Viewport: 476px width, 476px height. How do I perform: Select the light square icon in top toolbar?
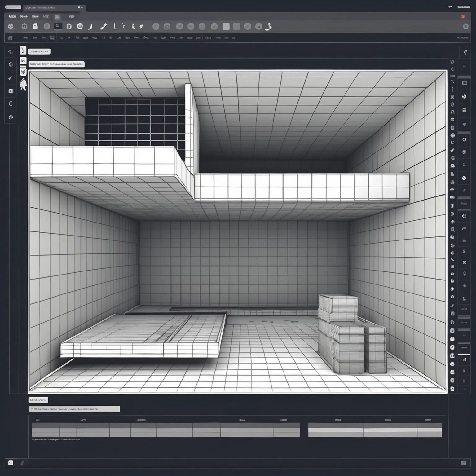(x=226, y=27)
